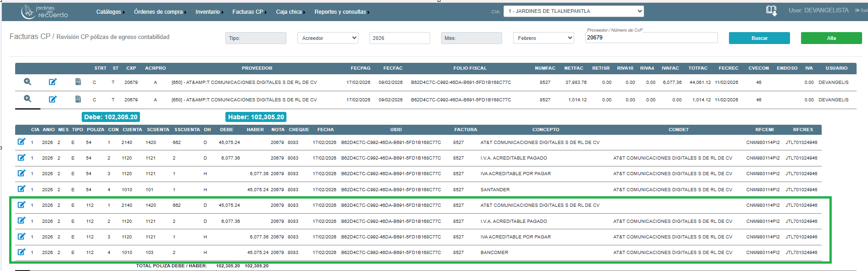Open the Febrero month dropdown
Image resolution: width=868 pixels, height=271 pixels.
point(543,38)
